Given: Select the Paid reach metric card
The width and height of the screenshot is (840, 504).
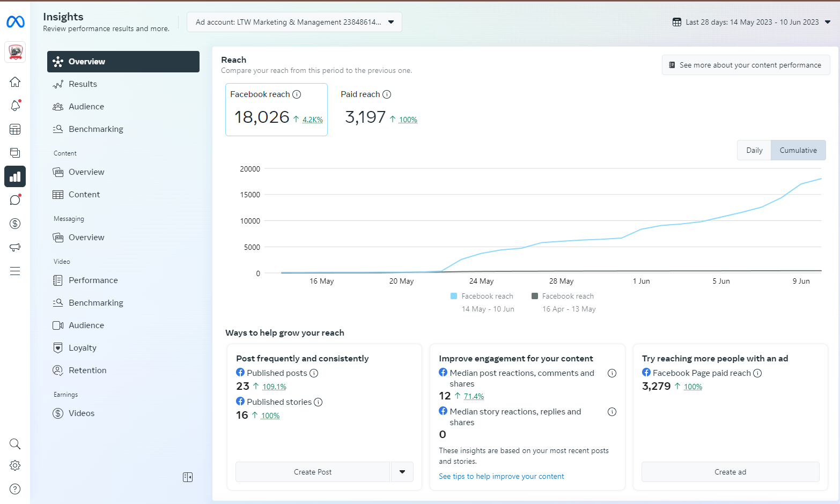Looking at the screenshot, I should (379, 109).
